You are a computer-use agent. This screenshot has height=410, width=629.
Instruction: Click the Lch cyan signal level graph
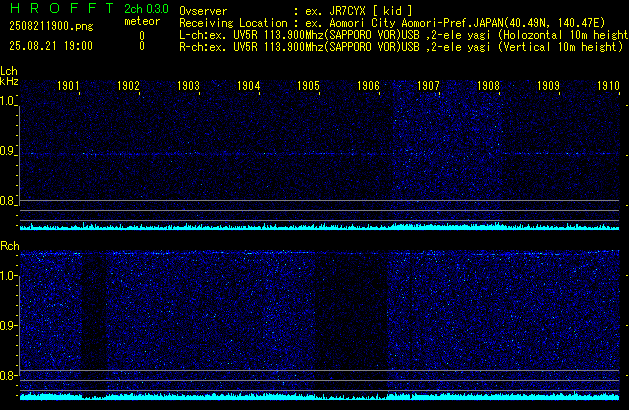[x=319, y=226]
